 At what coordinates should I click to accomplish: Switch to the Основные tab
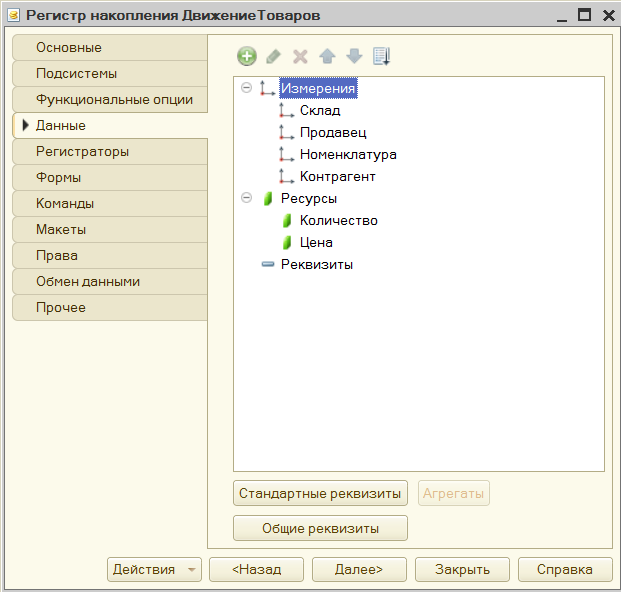110,48
